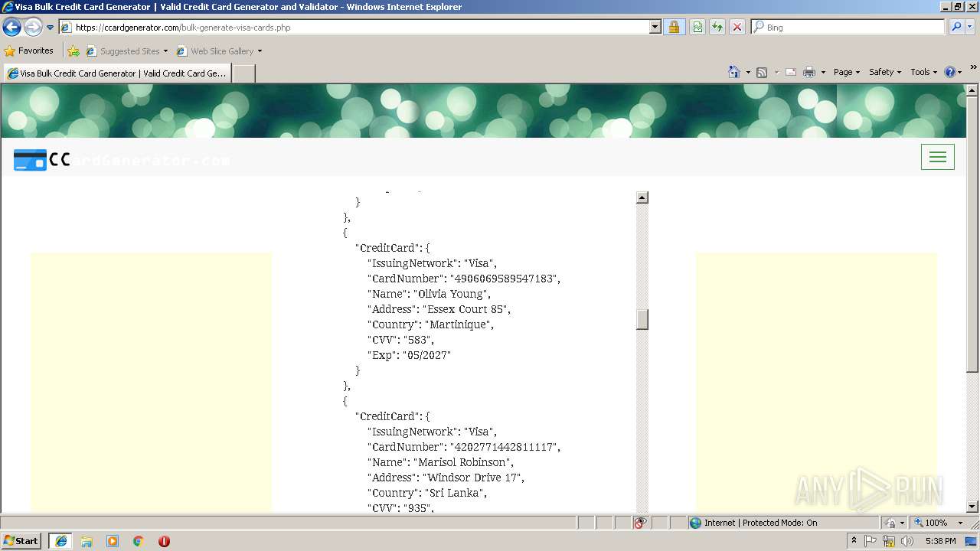
Task: Open the Tools menu
Action: click(x=924, y=72)
